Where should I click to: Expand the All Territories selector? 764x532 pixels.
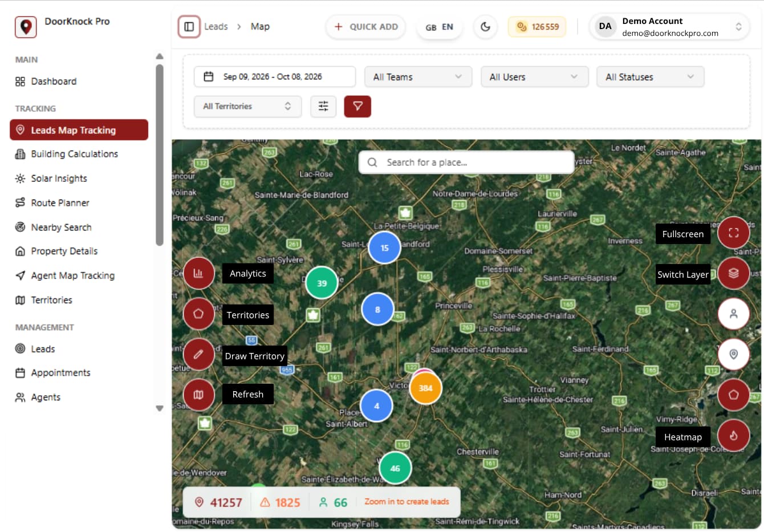(247, 106)
